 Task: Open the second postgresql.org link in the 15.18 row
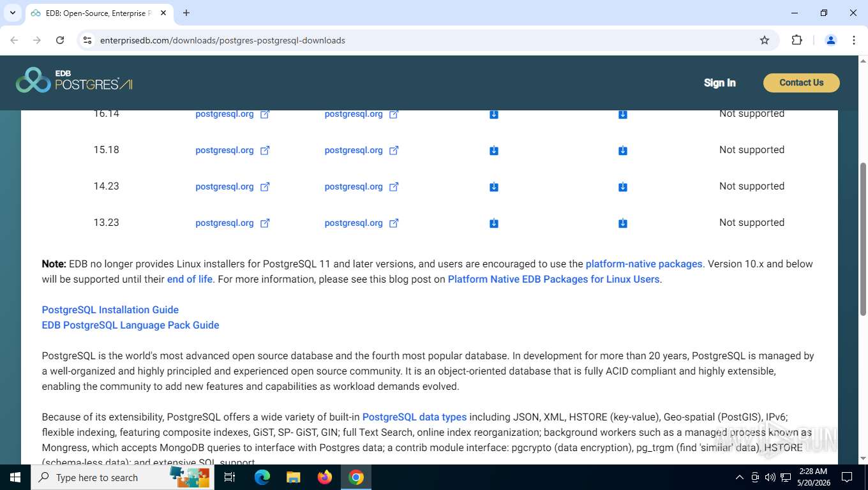click(361, 151)
